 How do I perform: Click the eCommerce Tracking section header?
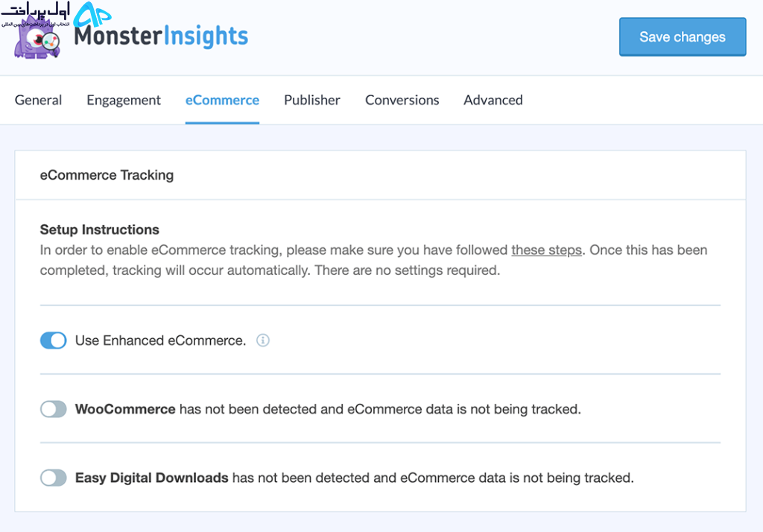pos(107,175)
